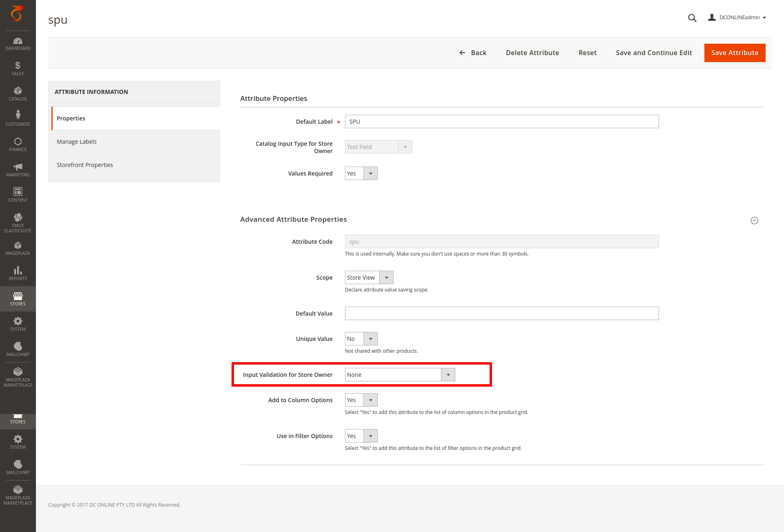
Task: Select the Sales icon in sidebar
Action: [18, 67]
